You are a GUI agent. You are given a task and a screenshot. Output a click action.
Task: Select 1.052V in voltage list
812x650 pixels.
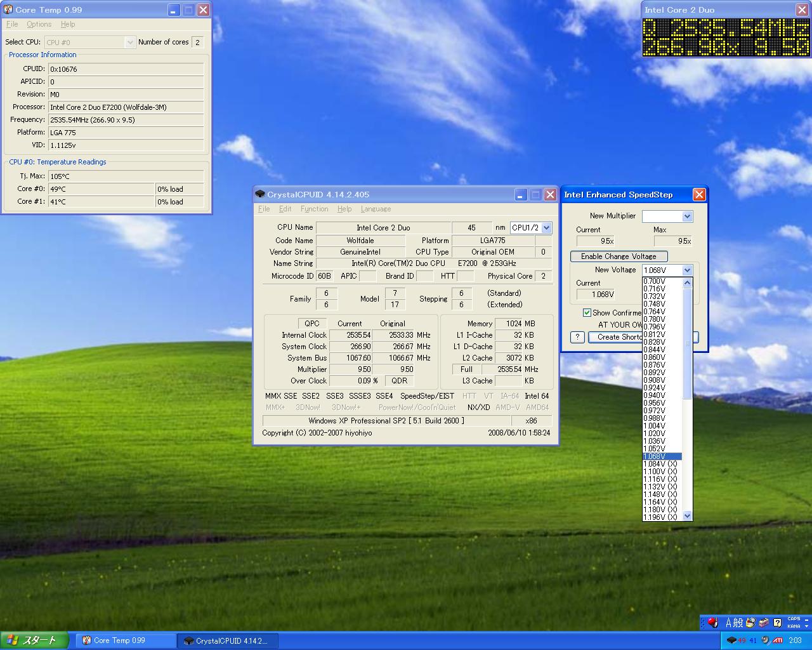click(662, 449)
